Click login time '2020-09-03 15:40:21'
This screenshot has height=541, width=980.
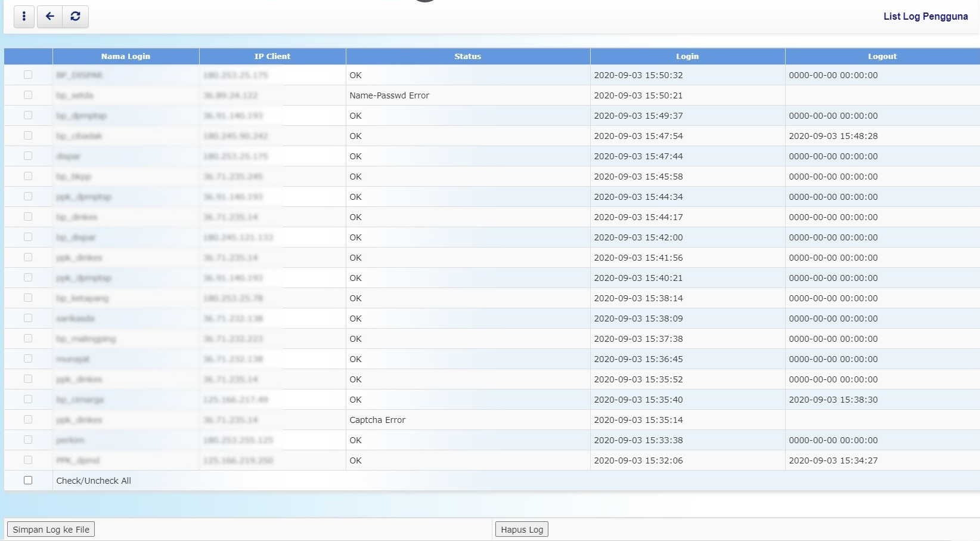pos(638,278)
